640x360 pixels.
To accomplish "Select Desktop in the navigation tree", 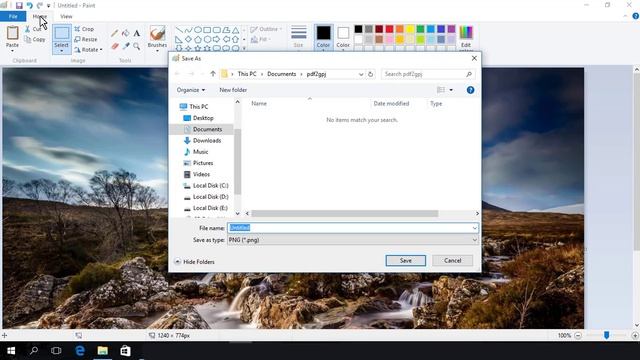I will pyautogui.click(x=203, y=118).
